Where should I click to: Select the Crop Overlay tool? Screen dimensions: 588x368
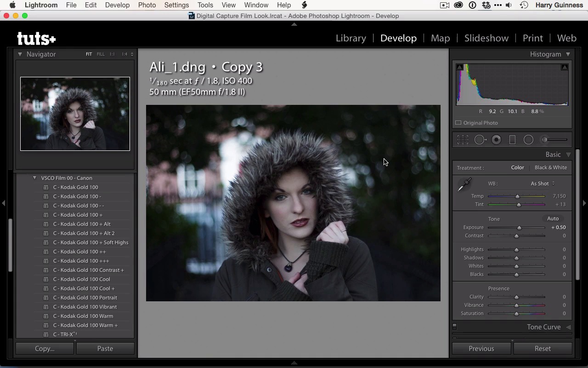coord(463,140)
